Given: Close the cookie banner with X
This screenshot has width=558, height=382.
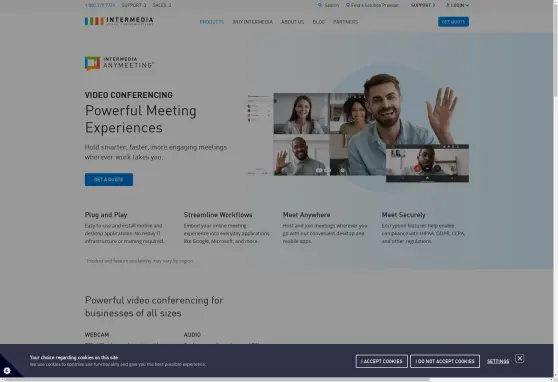Looking at the screenshot, I should click(520, 358).
